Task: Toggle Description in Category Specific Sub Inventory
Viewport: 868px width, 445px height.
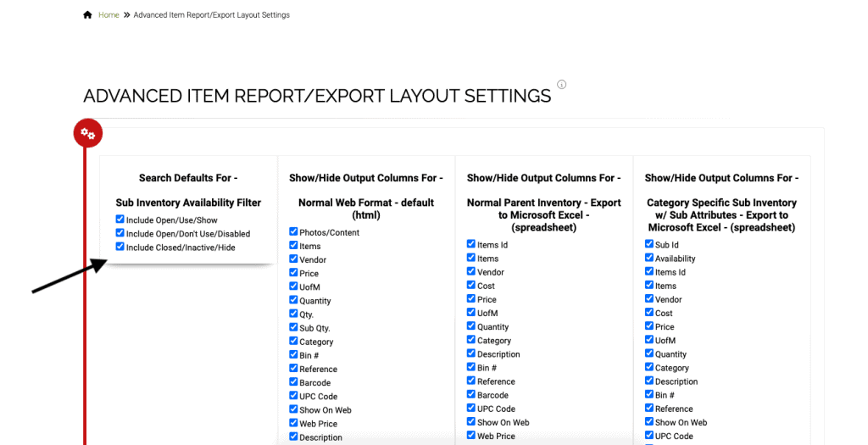Action: [649, 381]
